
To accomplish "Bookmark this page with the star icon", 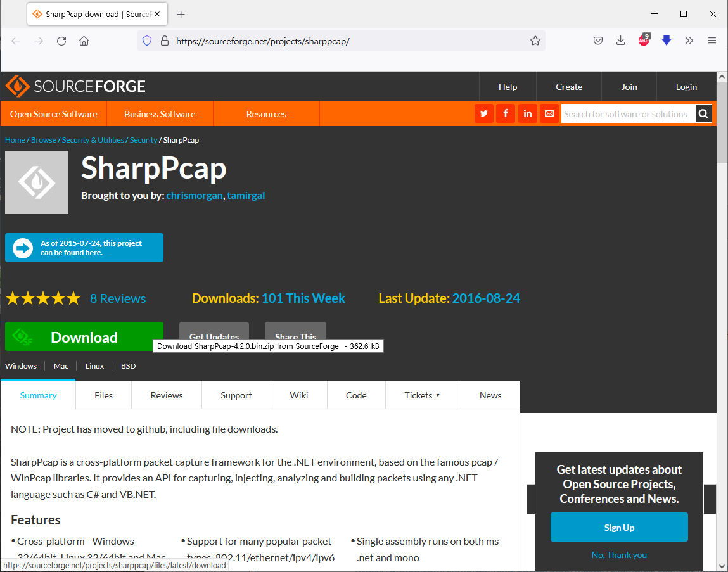I will click(535, 41).
